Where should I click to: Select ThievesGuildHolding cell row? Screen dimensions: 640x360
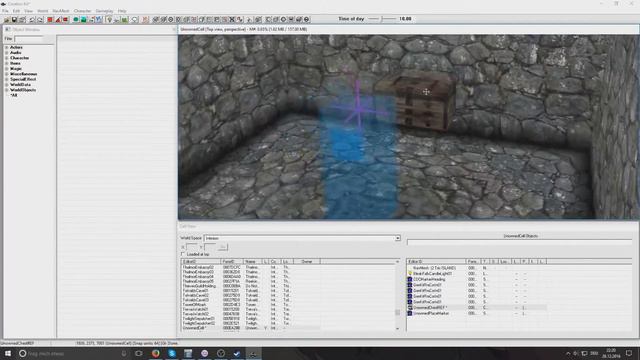click(251, 286)
